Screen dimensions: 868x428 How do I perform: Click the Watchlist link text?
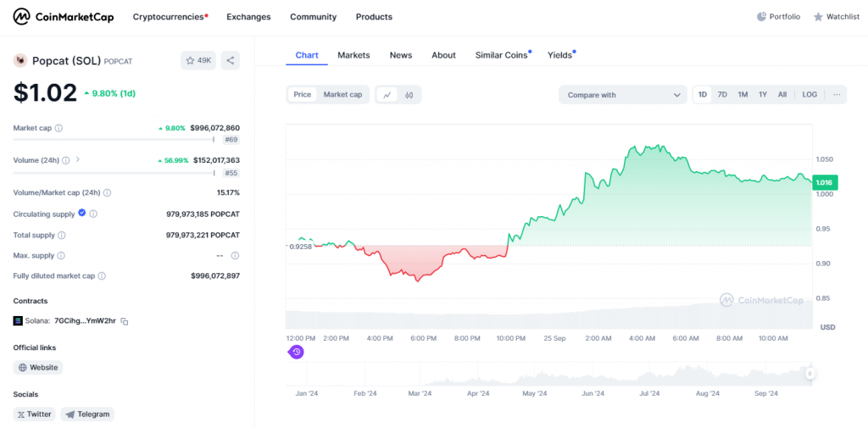pyautogui.click(x=843, y=17)
